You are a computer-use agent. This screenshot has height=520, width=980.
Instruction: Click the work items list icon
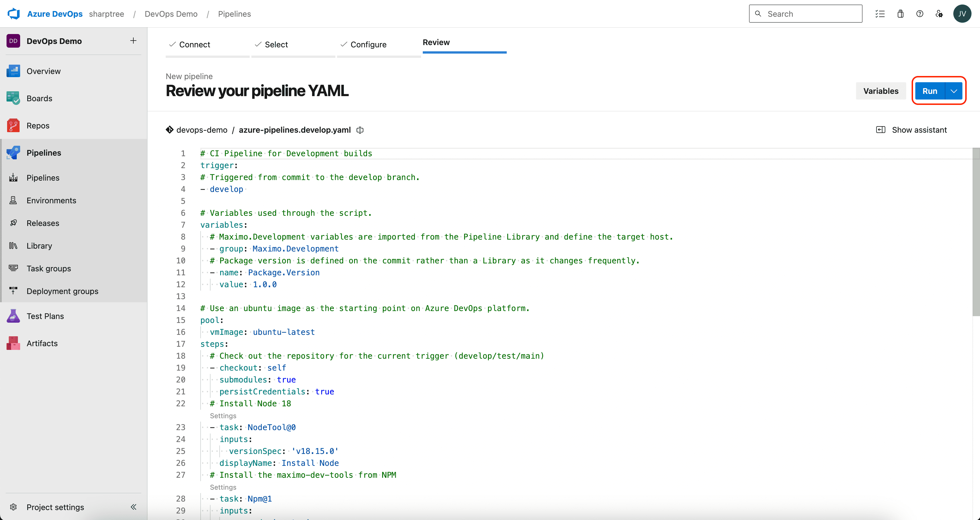pyautogui.click(x=880, y=14)
